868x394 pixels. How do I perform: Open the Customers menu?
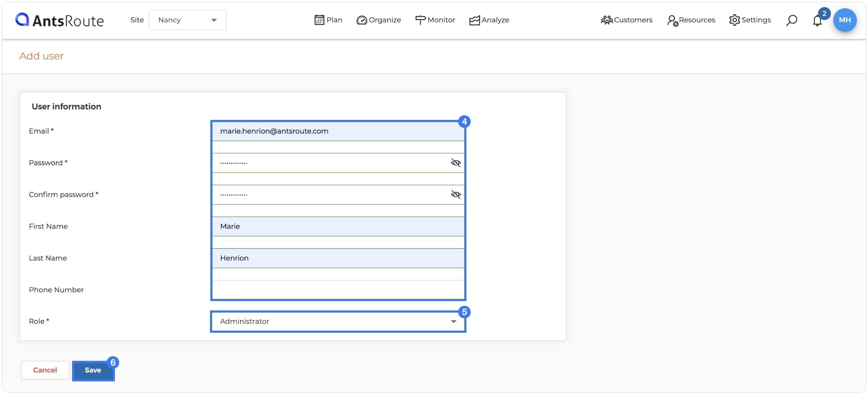tap(626, 20)
